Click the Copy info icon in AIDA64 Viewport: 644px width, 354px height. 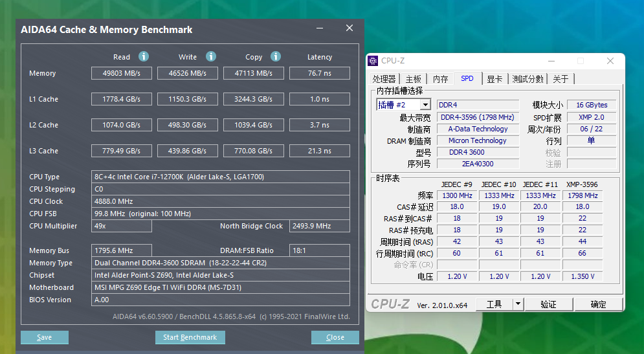276,56
